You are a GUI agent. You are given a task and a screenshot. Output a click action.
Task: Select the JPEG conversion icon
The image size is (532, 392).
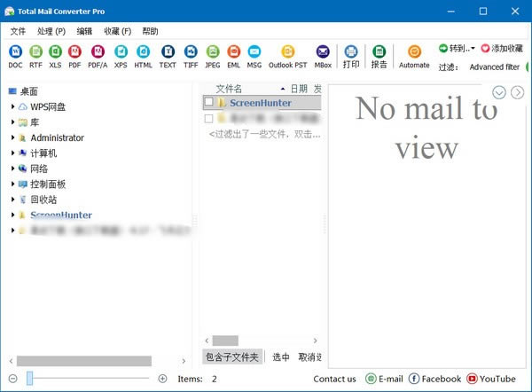(213, 57)
